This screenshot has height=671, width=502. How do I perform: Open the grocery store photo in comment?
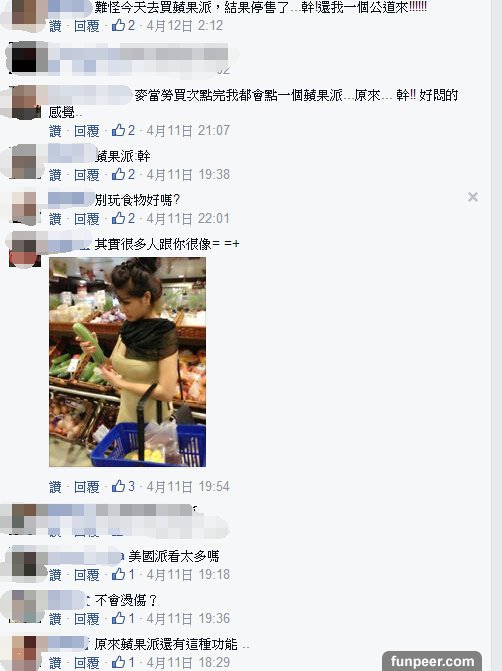[128, 362]
